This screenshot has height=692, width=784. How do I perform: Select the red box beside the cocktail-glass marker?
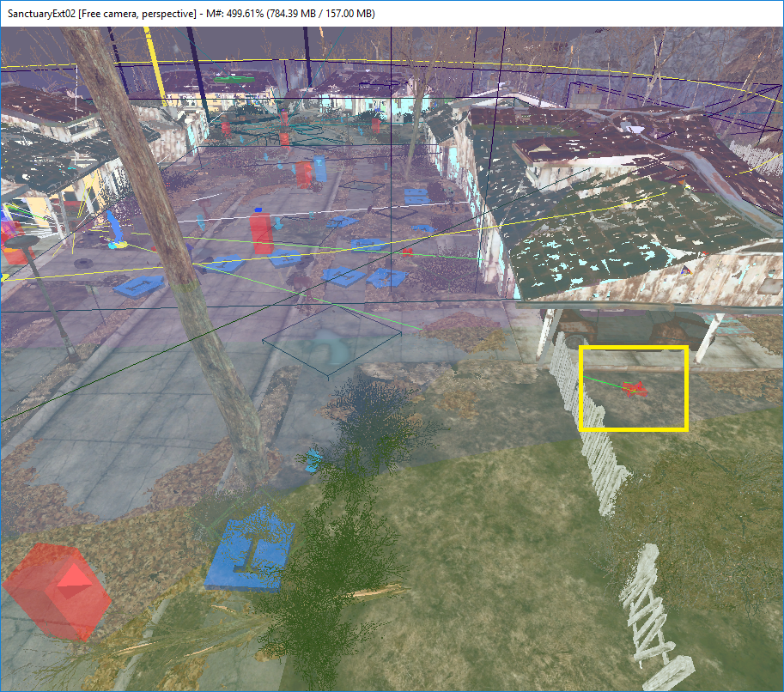coord(303,174)
